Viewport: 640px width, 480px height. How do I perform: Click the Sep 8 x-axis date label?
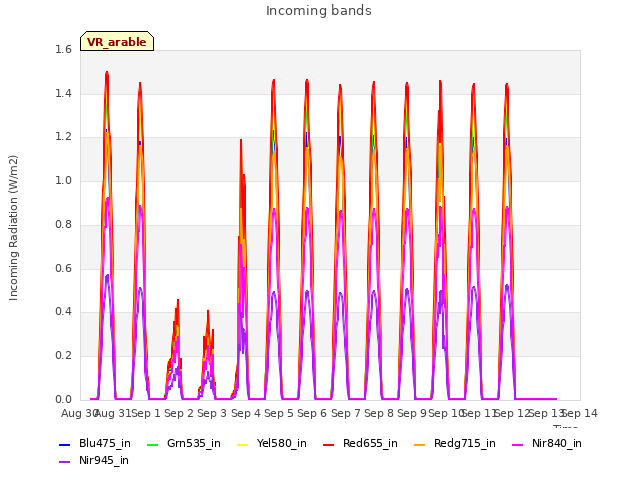[379, 413]
